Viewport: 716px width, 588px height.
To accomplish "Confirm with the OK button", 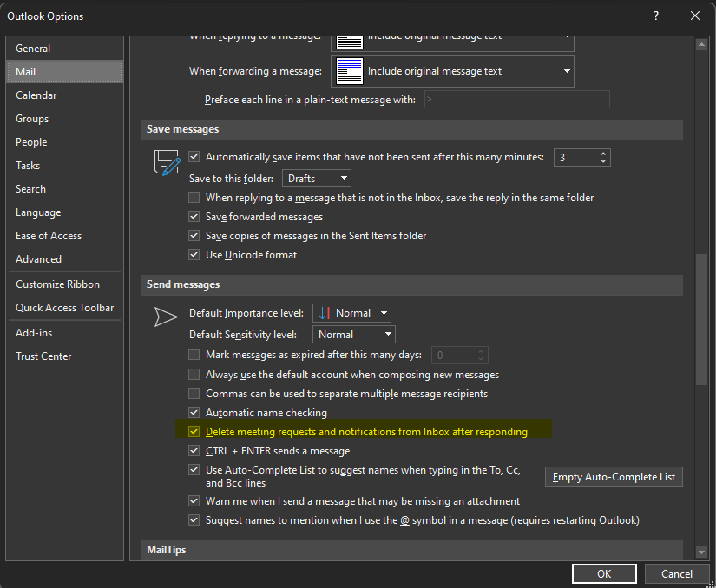I will (604, 574).
